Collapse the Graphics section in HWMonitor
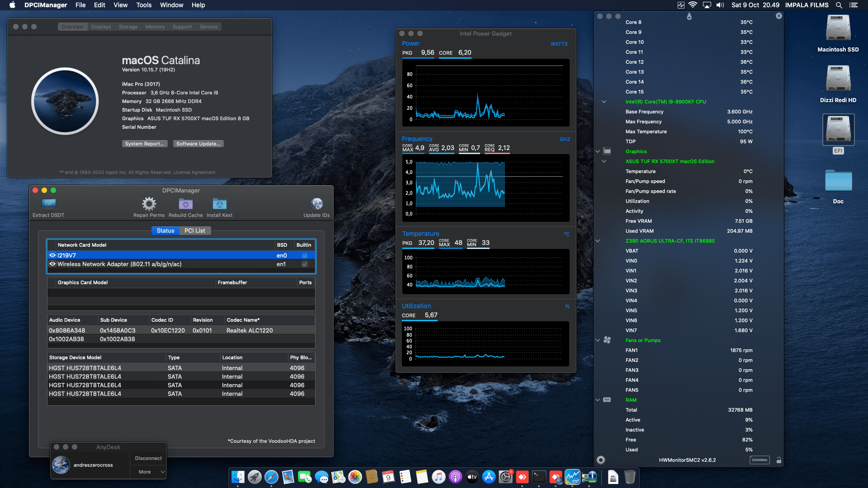The image size is (868, 488). coord(598,151)
